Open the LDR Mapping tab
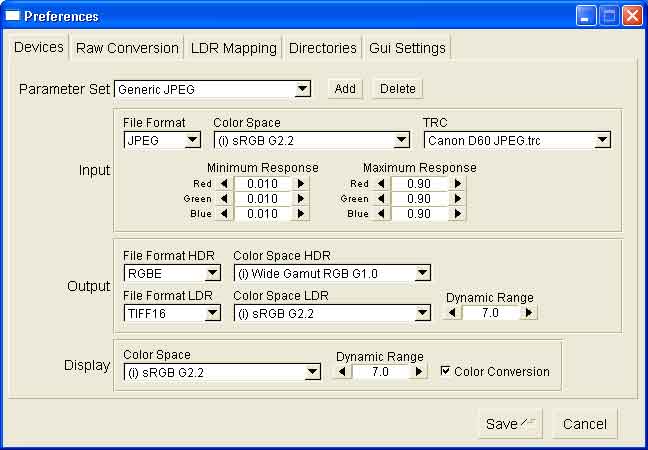Screen dimensions: 648x450 (x=233, y=48)
